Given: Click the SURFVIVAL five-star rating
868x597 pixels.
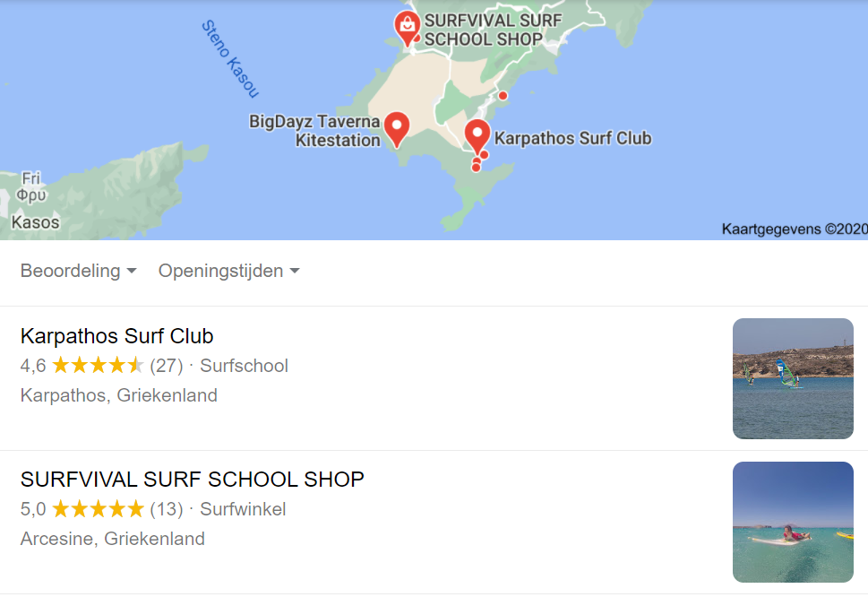Looking at the screenshot, I should (x=98, y=509).
